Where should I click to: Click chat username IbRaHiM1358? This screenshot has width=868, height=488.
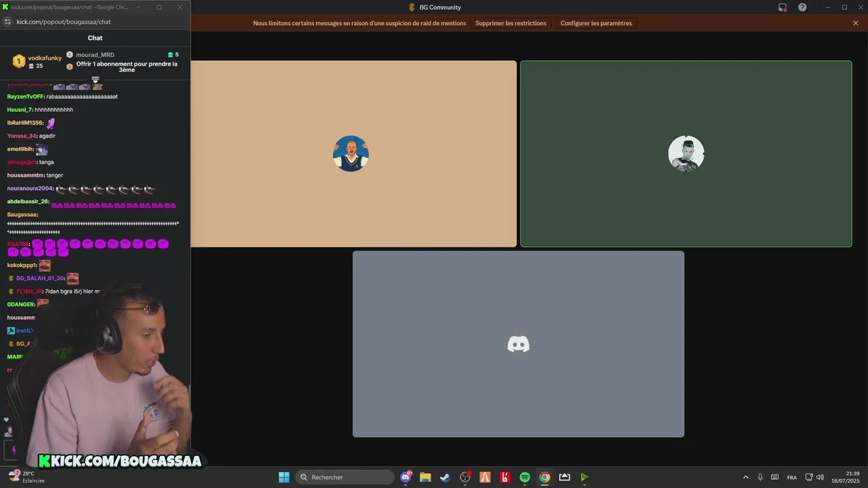click(25, 123)
